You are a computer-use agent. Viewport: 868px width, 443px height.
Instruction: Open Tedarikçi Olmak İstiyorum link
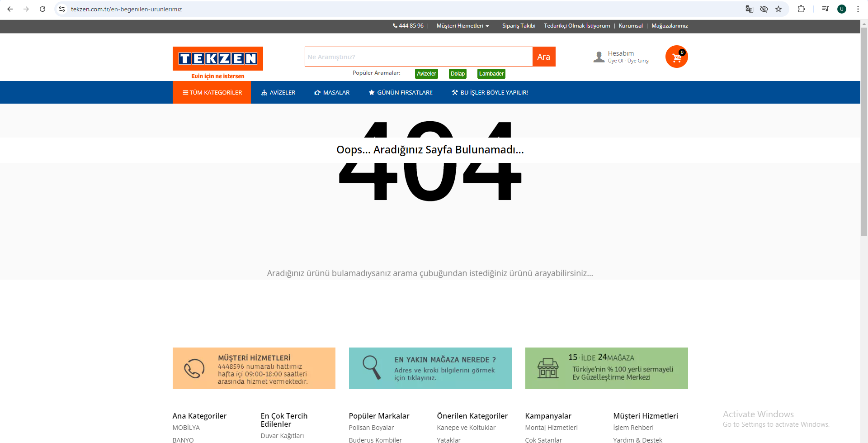point(577,26)
